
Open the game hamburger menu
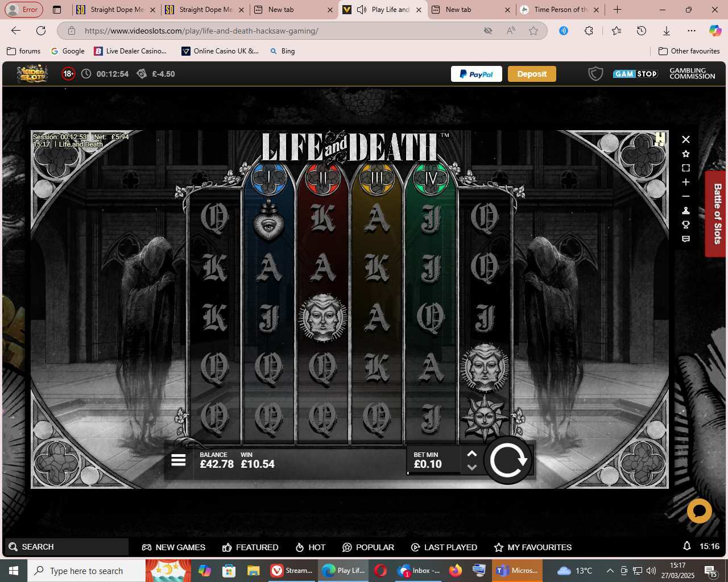[x=179, y=460]
